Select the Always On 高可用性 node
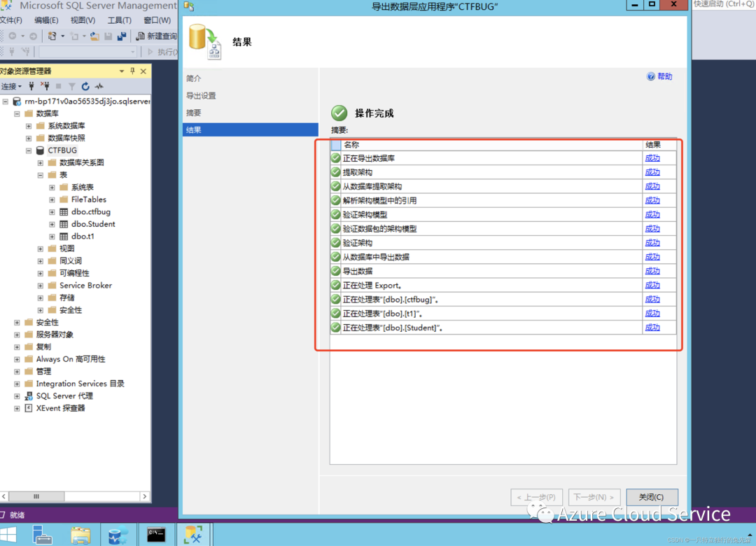This screenshot has height=546, width=756. click(x=71, y=359)
